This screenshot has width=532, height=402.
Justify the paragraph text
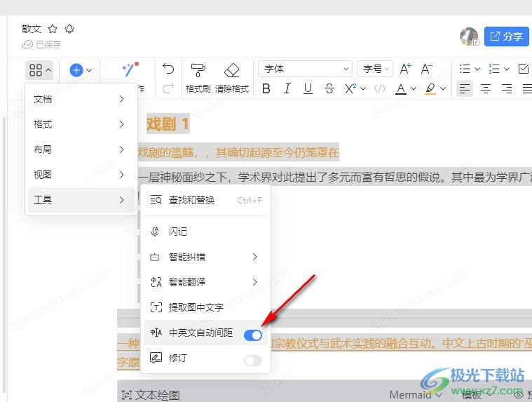527,89
